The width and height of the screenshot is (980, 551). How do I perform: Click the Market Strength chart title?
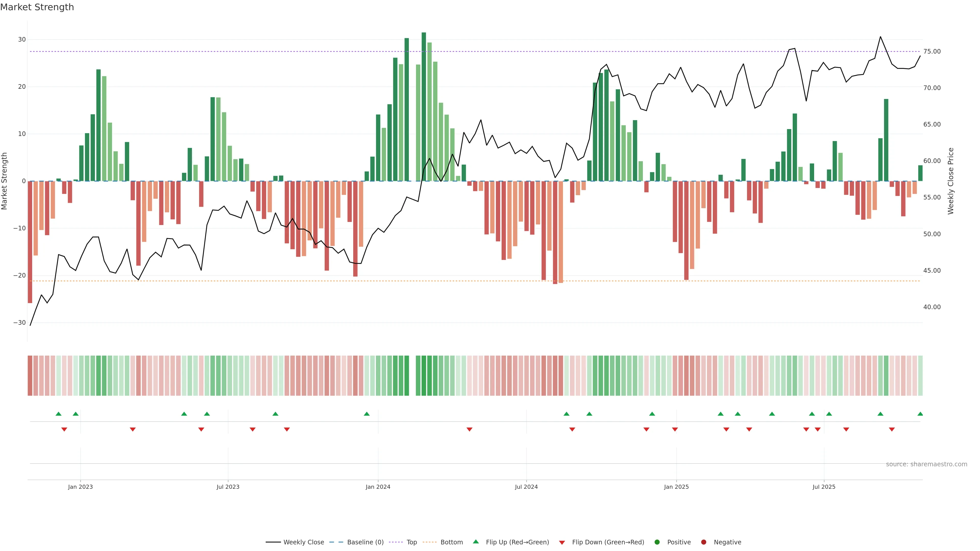37,7
